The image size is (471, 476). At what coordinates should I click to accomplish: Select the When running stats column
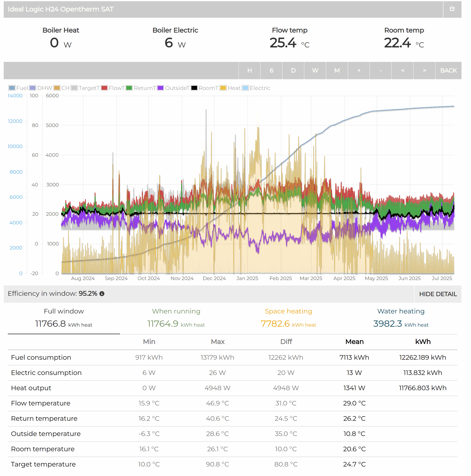tap(176, 318)
